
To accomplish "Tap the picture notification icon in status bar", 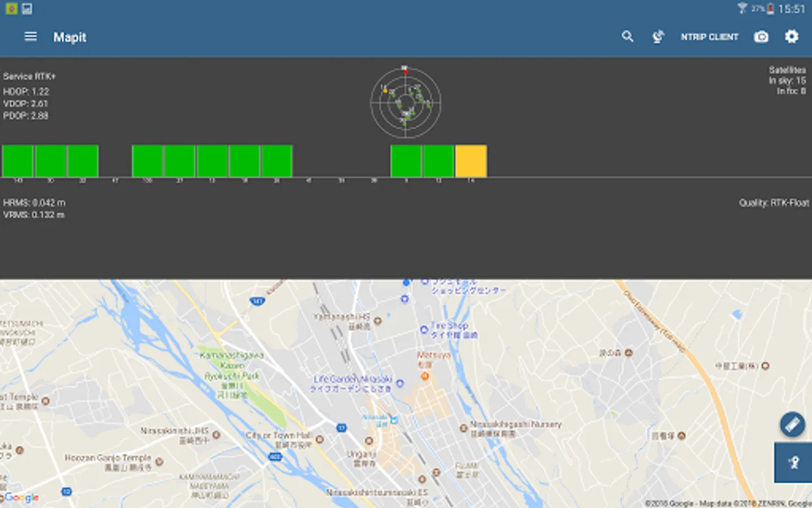I will [27, 8].
